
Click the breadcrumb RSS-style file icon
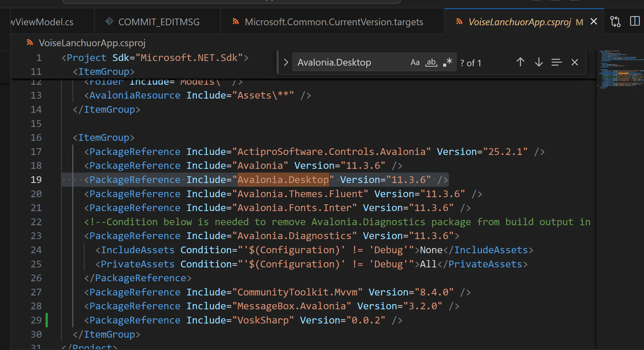(30, 43)
